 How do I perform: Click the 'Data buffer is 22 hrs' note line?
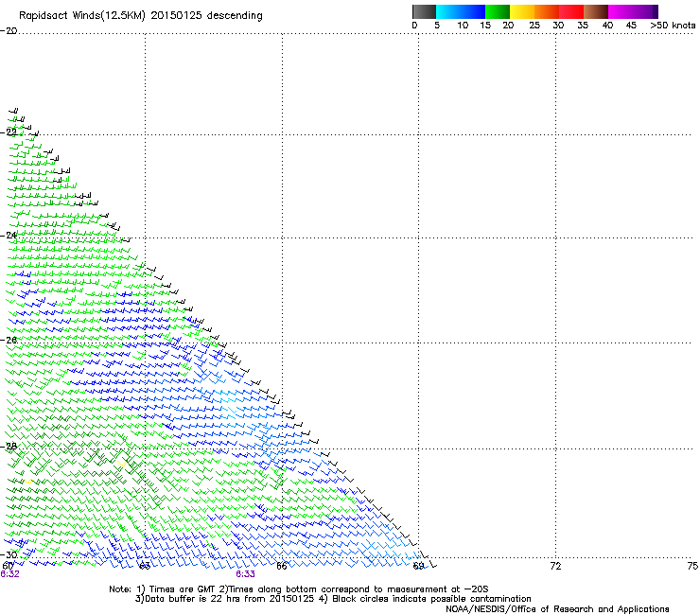333,599
